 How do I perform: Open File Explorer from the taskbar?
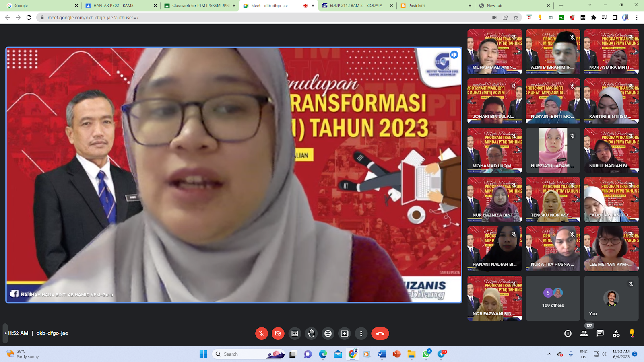coord(411,354)
